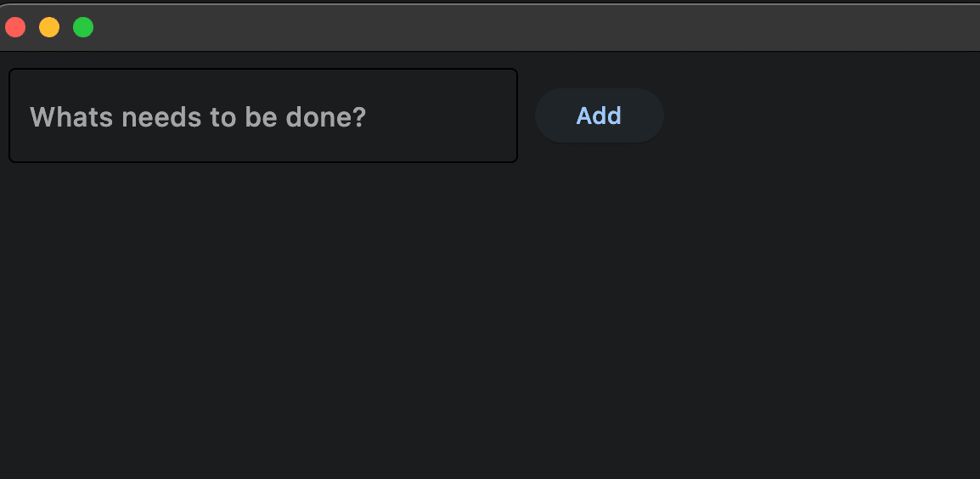Minimize the window using the yellow button

49,27
